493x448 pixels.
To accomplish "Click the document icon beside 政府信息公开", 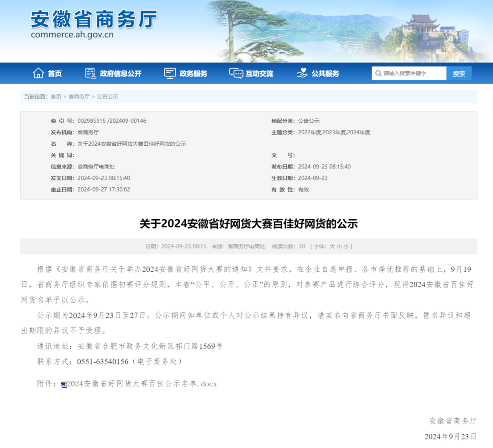I will click(x=91, y=73).
